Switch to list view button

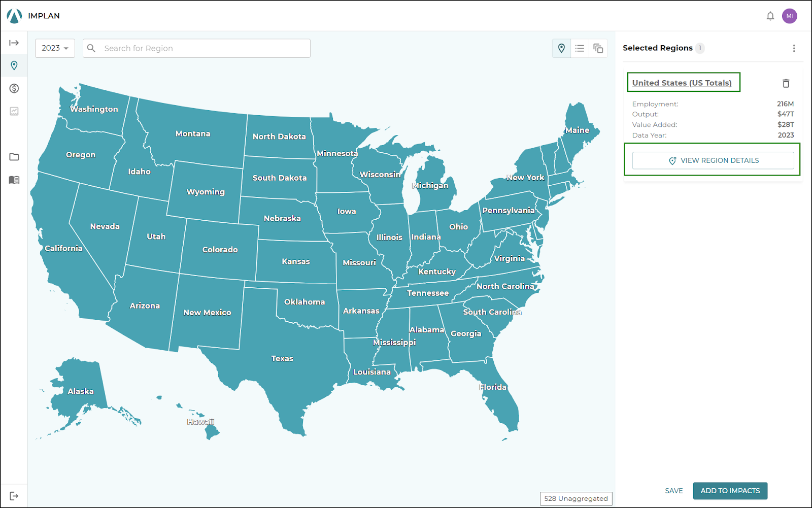point(580,48)
